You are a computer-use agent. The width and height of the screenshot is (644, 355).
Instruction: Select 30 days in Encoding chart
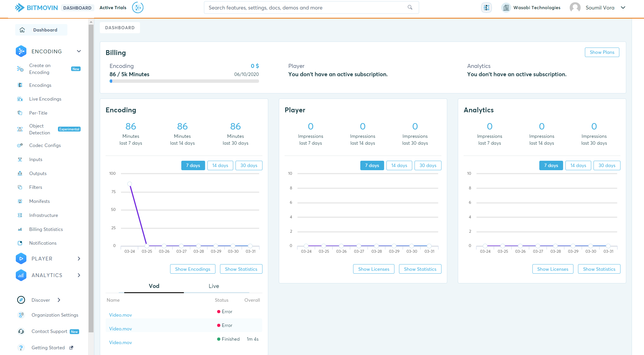tap(249, 165)
